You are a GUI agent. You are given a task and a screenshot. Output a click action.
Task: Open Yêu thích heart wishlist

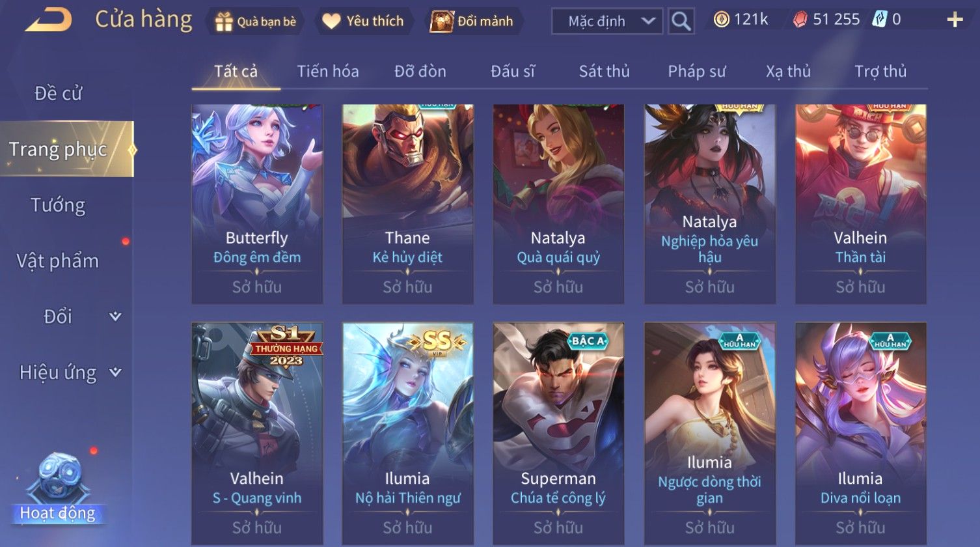tap(363, 21)
